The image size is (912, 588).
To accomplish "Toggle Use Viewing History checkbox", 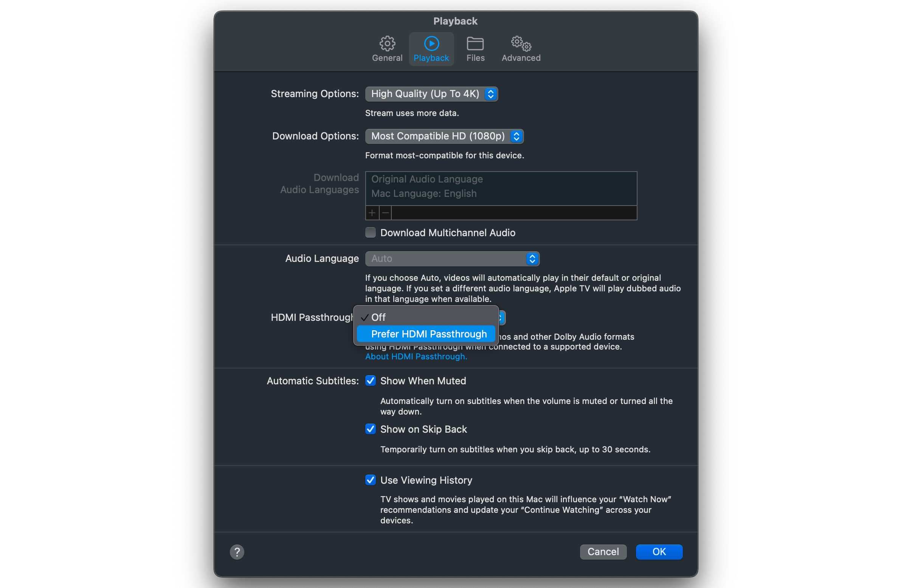I will coord(370,480).
